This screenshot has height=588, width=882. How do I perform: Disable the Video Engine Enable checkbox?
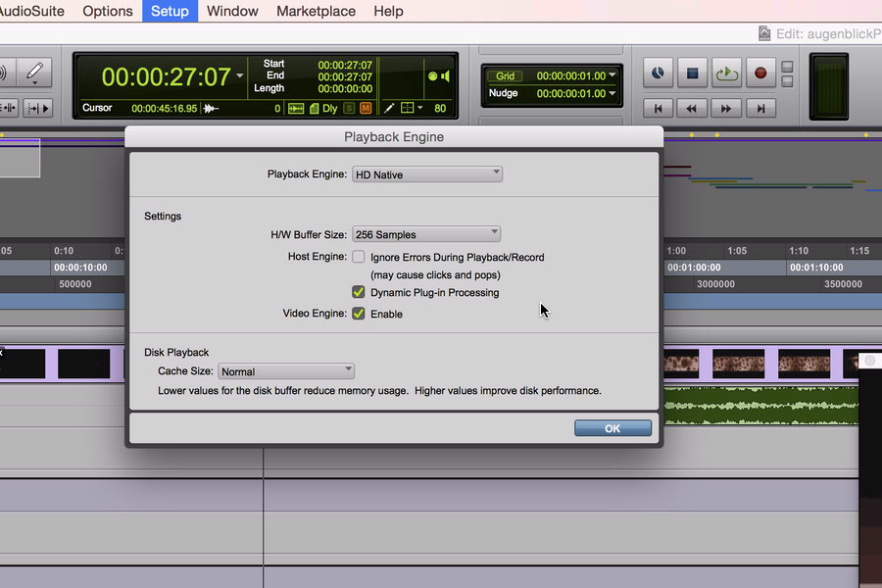[359, 314]
